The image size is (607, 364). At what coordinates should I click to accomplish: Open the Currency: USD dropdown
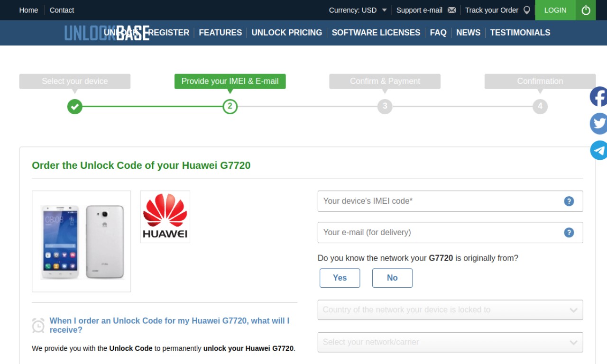358,10
